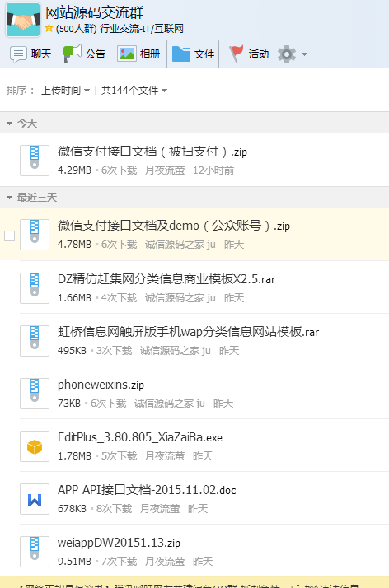Viewport: 389px width, 588px height.
Task: Click uploader 诚信源码之家 on phoneweixins row
Action: (x=170, y=404)
